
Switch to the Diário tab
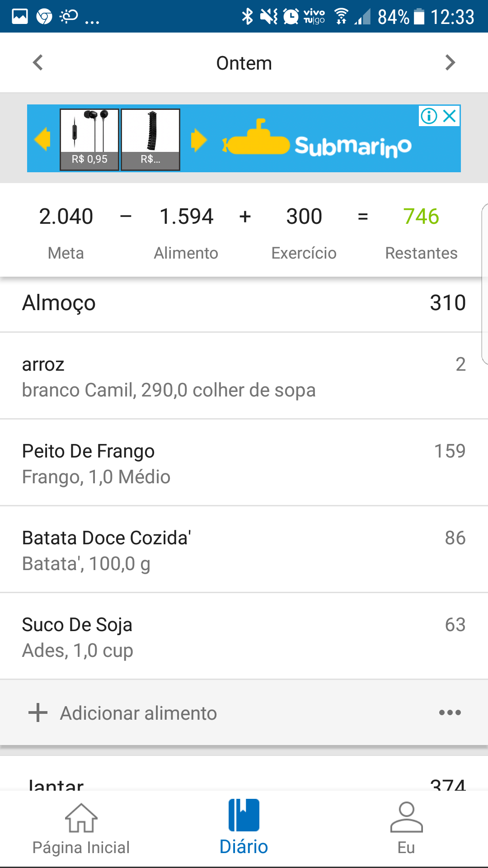click(244, 829)
